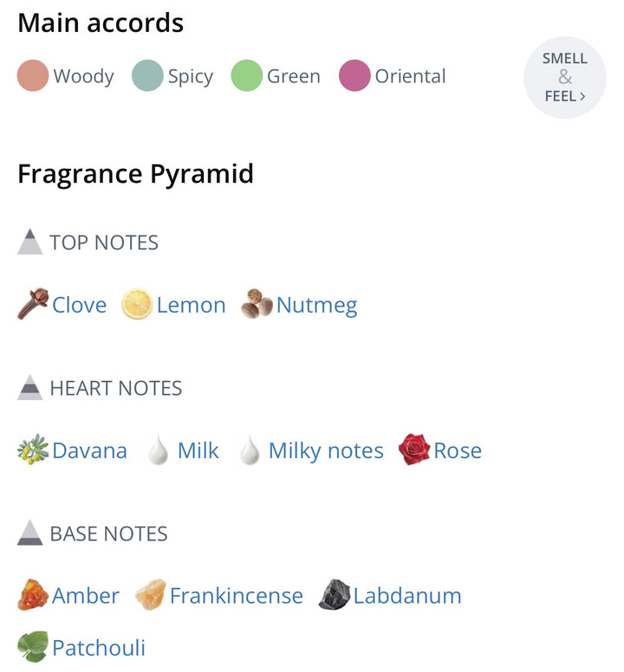Click the milk drop icon beside Milk
This screenshot has width=624, height=672.
coord(159,449)
